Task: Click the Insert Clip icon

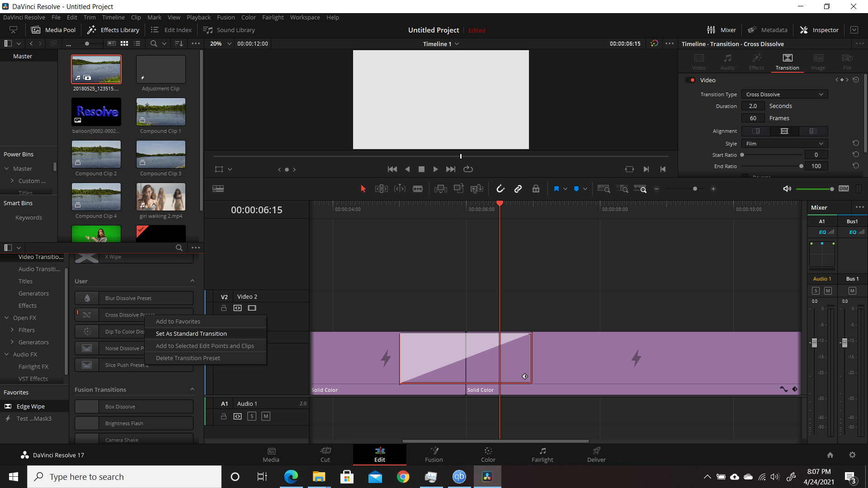Action: point(440,189)
